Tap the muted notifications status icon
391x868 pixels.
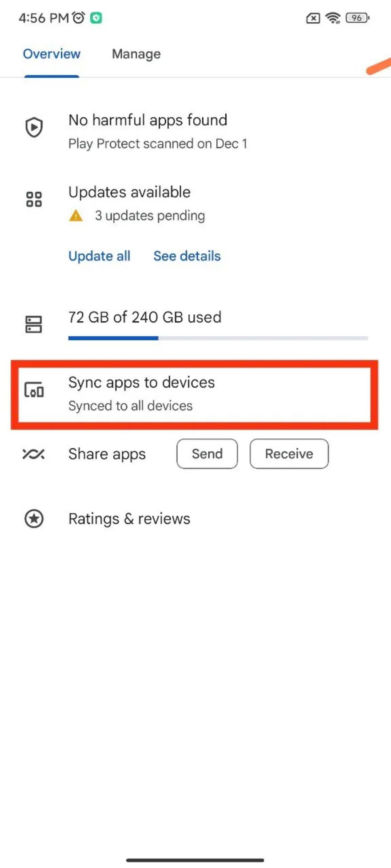[312, 18]
